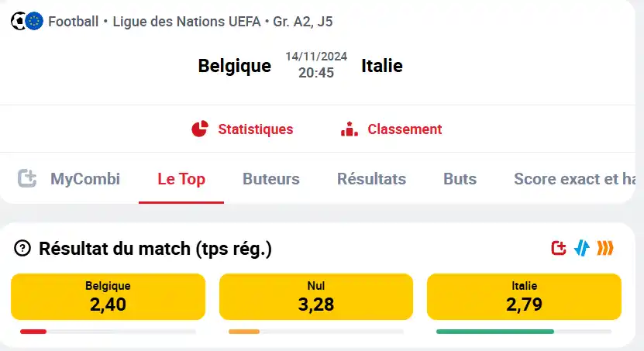Select Italie odds 2,79
The height and width of the screenshot is (351, 644).
tap(524, 297)
